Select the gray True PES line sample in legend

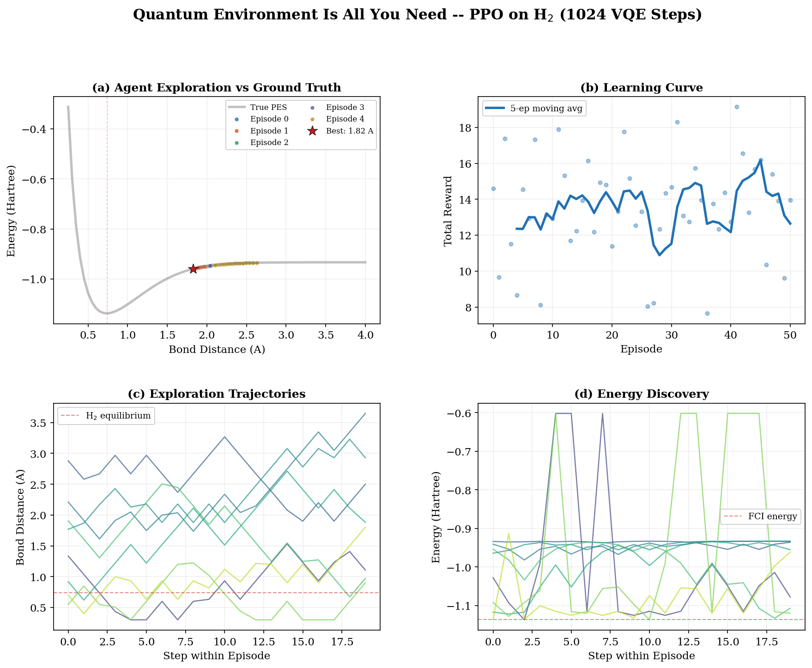point(237,107)
